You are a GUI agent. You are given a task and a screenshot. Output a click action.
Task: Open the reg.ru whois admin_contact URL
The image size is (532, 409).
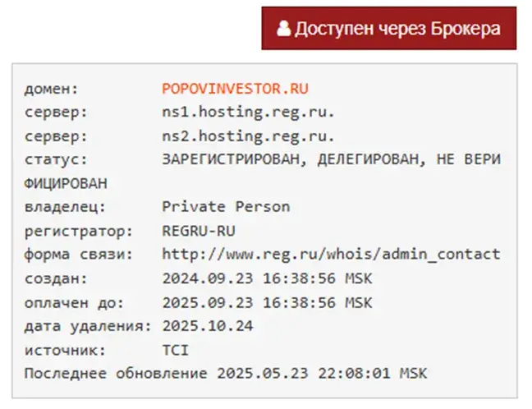331,255
